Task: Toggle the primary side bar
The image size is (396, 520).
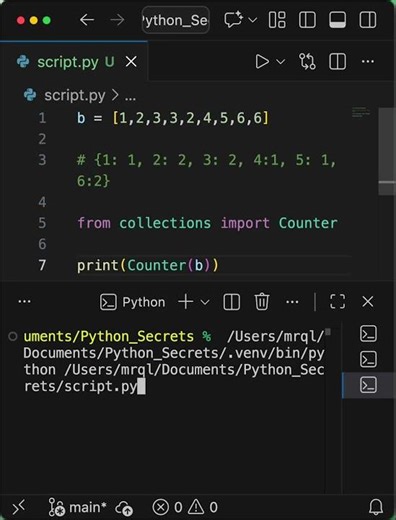Action: pos(307,20)
